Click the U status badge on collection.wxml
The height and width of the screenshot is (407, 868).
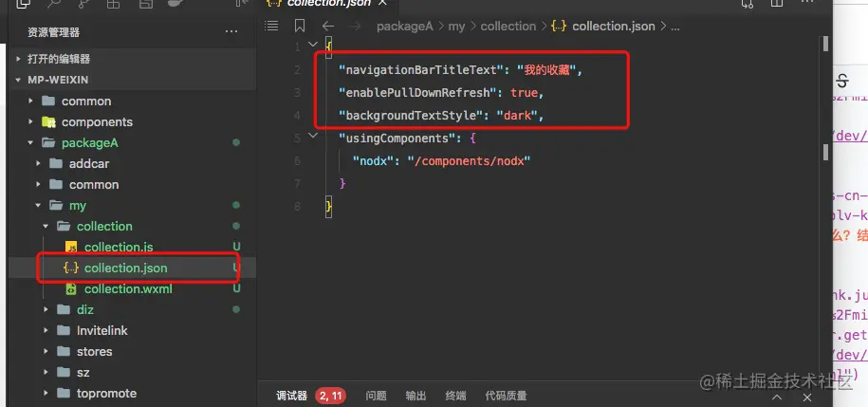[x=236, y=289]
